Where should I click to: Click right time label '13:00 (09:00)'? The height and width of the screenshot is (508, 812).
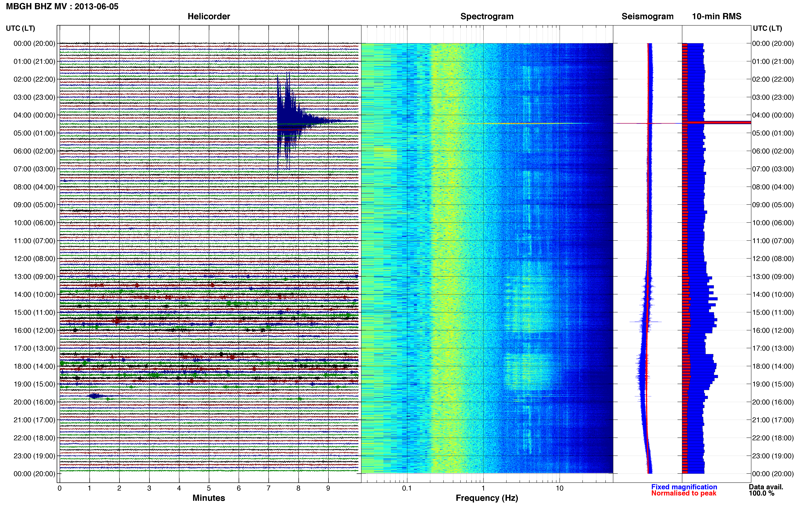773,277
